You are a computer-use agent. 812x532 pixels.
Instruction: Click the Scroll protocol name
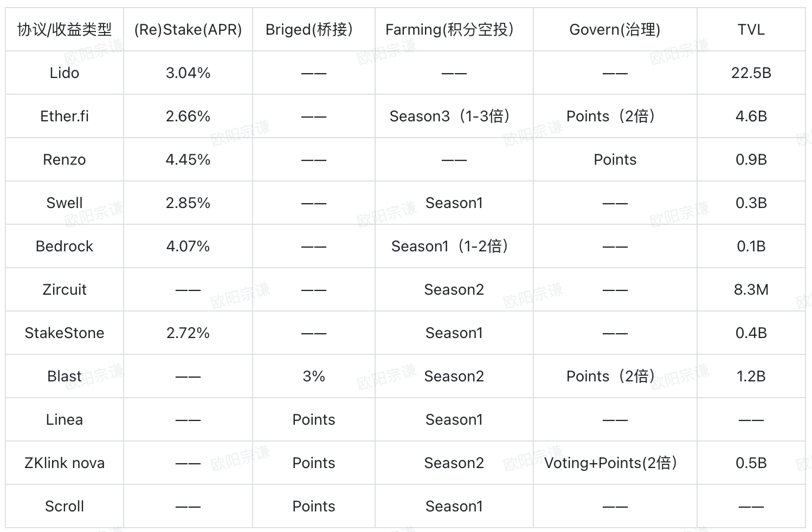(64, 507)
